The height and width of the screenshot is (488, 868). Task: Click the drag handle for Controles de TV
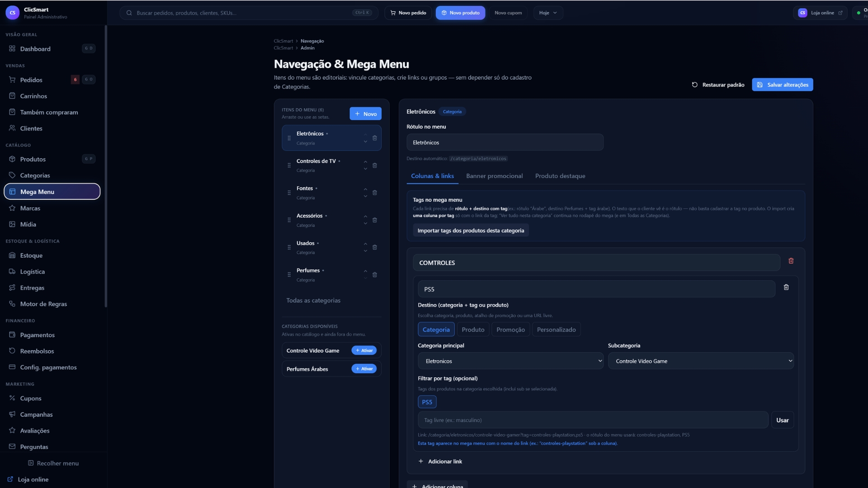pyautogui.click(x=289, y=165)
